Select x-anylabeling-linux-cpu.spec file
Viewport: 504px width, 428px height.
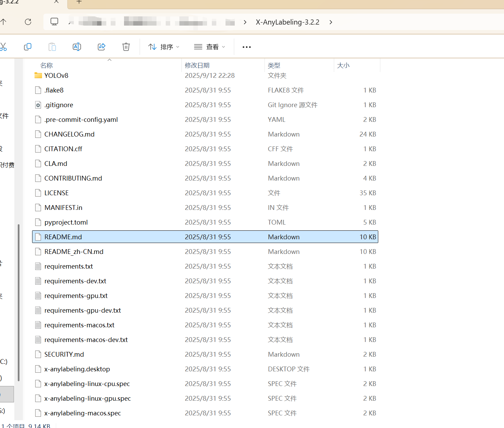[205, 384]
